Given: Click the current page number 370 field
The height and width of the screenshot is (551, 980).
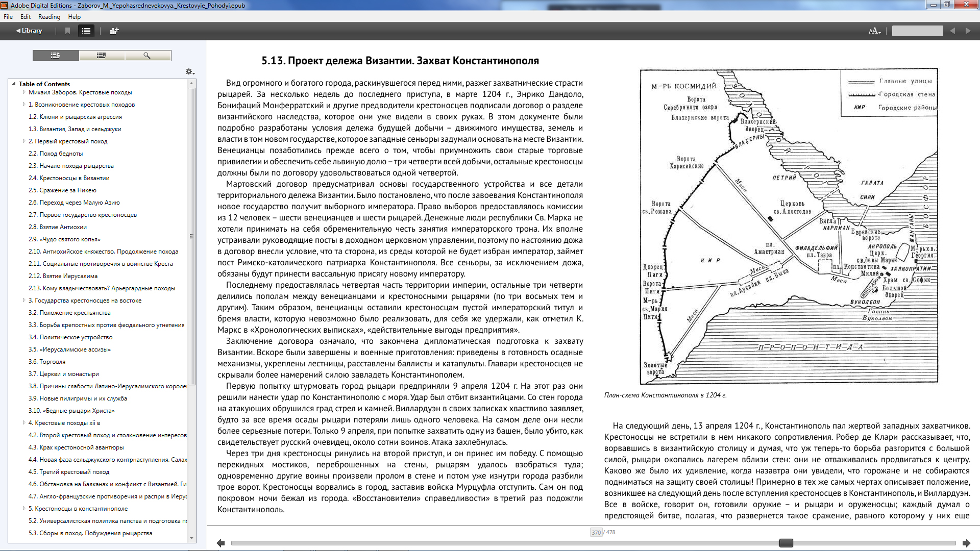Looking at the screenshot, I should 596,532.
